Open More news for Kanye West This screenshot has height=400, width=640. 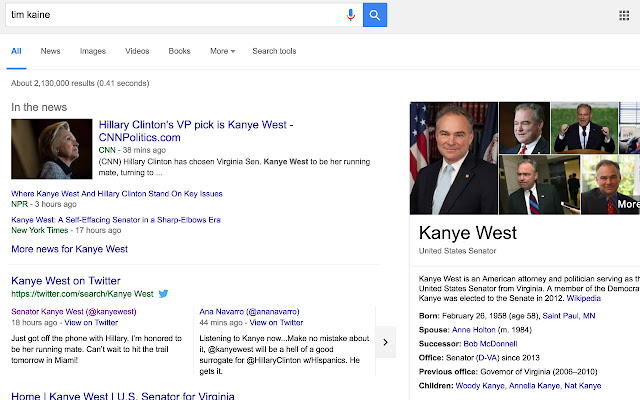click(69, 249)
